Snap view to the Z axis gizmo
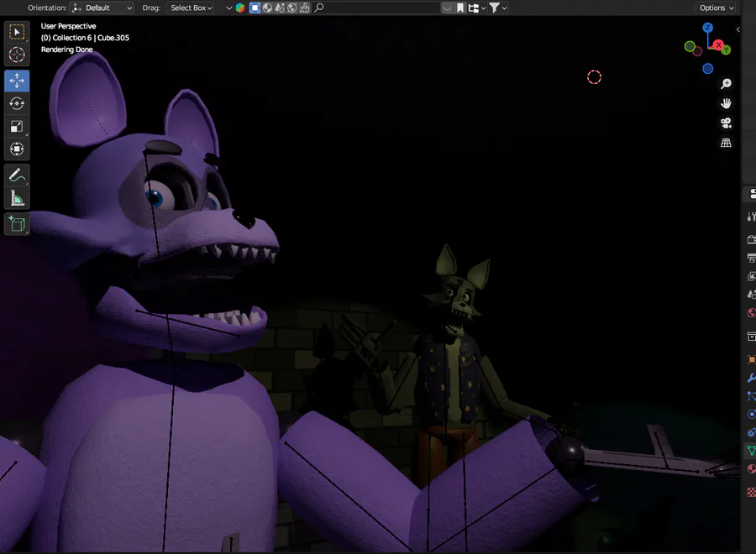The image size is (756, 554). [x=707, y=28]
